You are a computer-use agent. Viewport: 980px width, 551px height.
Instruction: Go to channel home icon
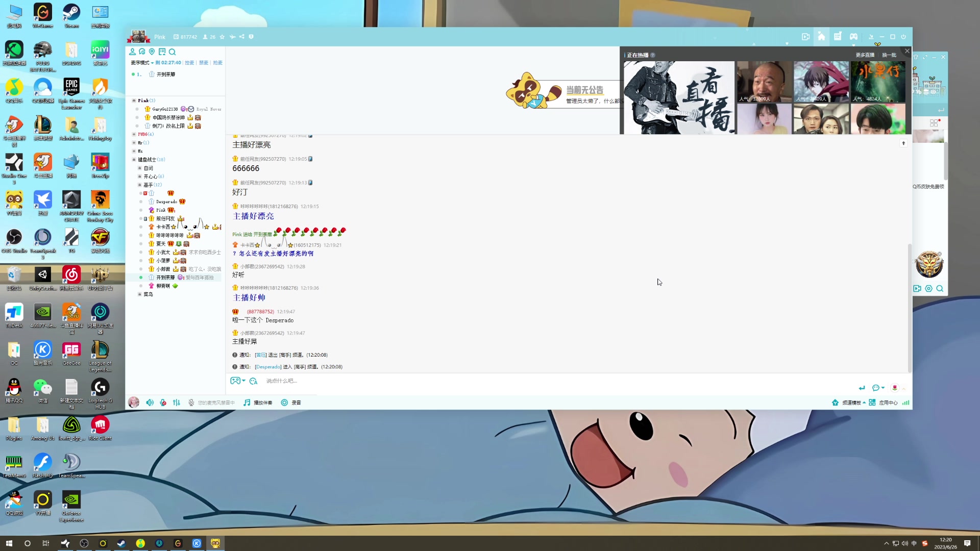tap(821, 37)
